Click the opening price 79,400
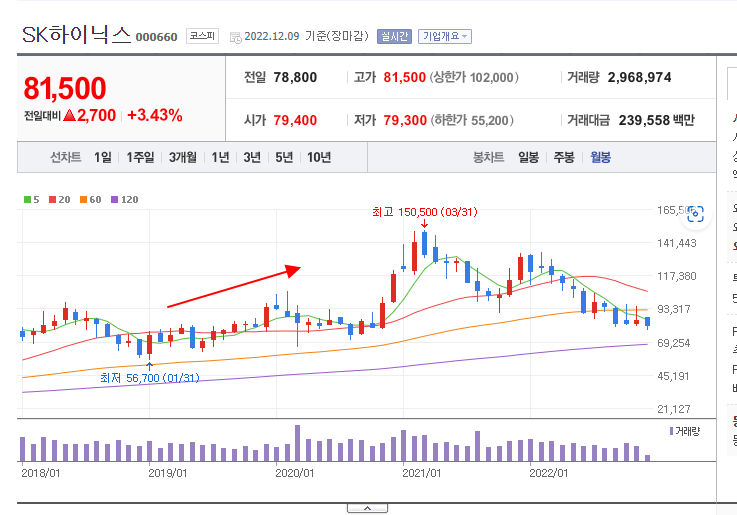Screen dimensions: 737x515 295,120
